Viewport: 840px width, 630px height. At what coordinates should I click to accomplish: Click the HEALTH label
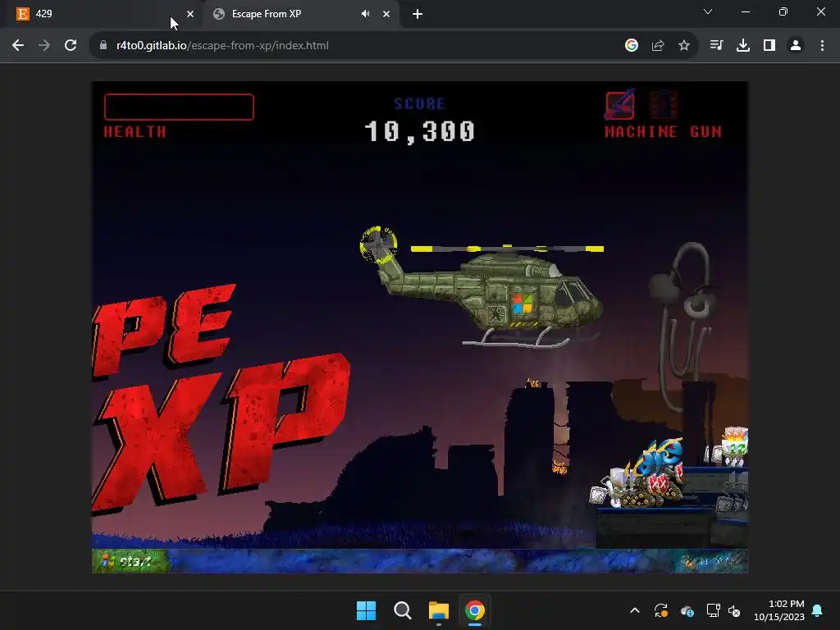pyautogui.click(x=135, y=132)
